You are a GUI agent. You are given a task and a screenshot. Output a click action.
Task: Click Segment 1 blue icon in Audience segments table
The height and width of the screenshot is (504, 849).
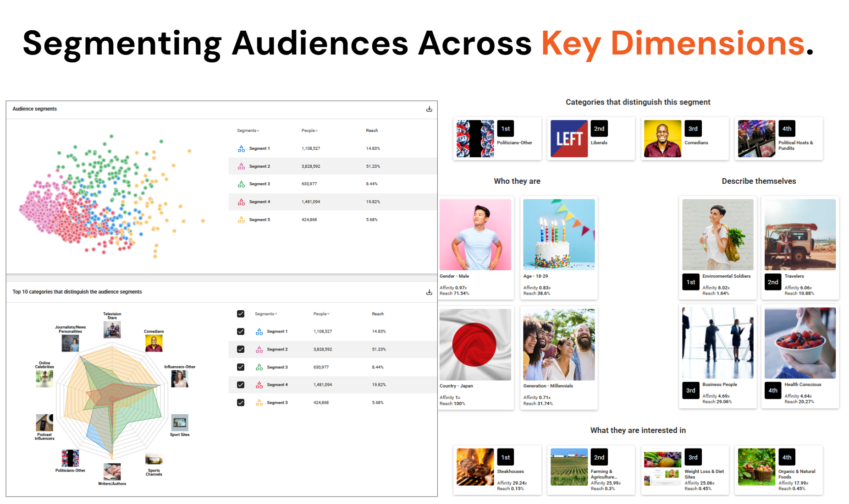(241, 148)
